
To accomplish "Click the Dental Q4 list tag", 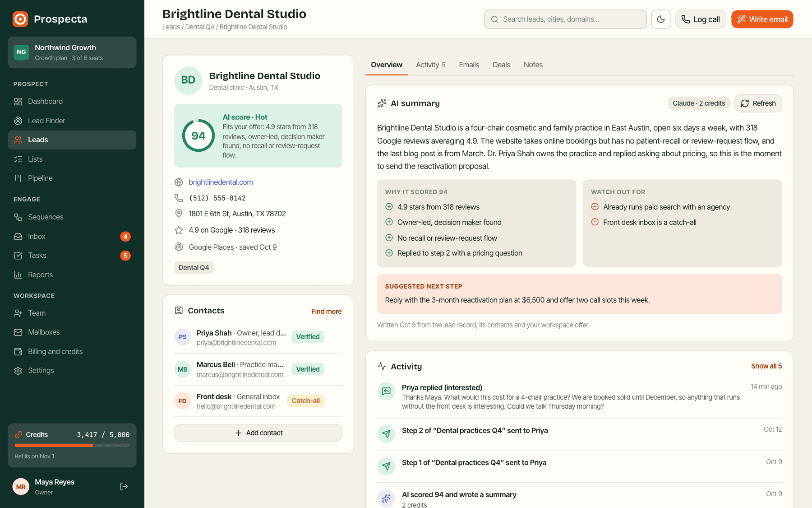I will click(194, 268).
